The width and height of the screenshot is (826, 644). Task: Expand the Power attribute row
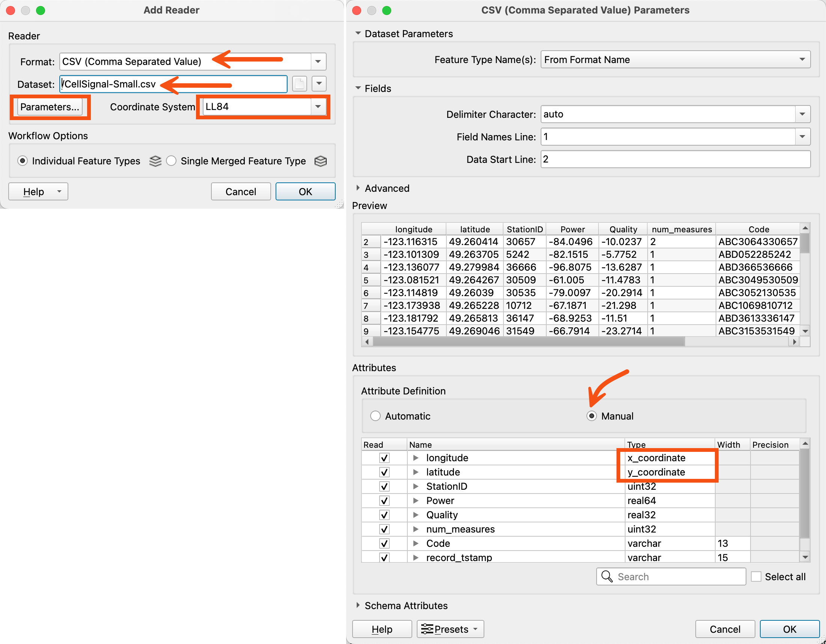(x=416, y=501)
